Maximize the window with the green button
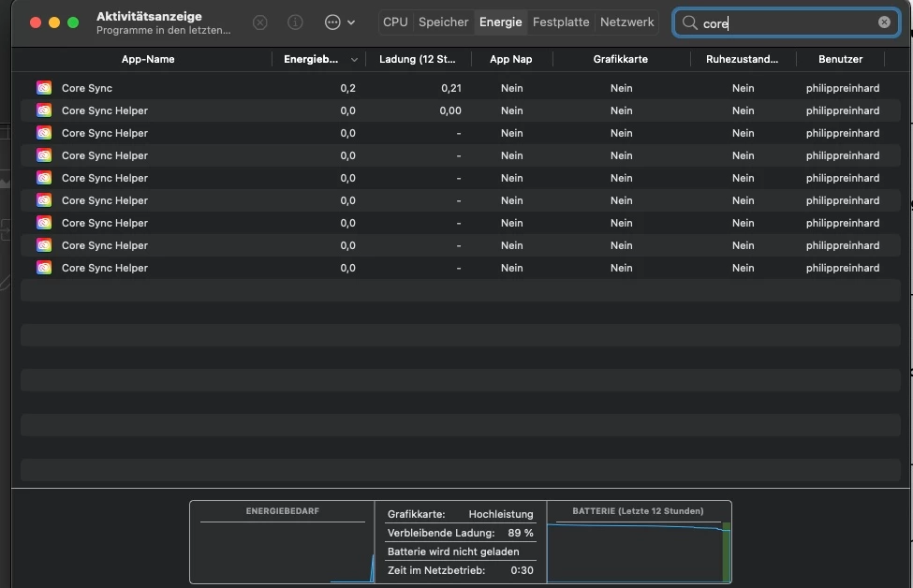Screen dimensions: 913x588 click(73, 22)
